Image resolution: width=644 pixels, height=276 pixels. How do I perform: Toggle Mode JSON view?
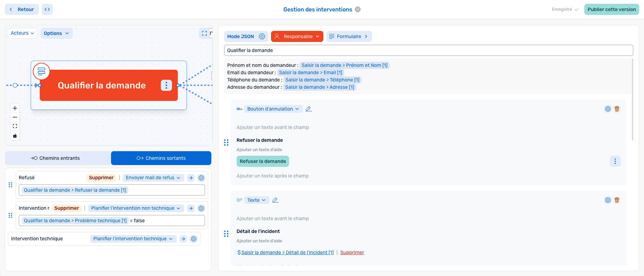coord(240,36)
